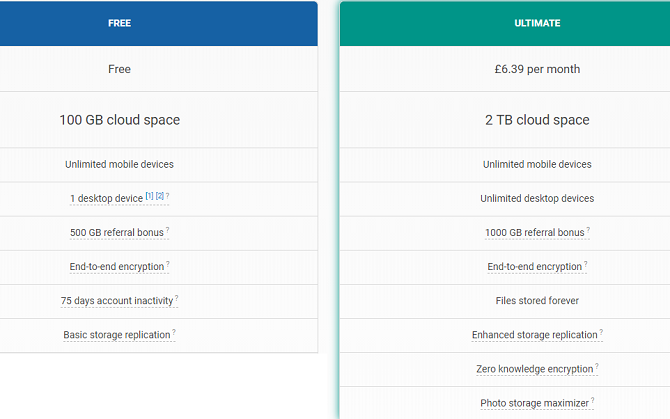Select the FREE plan header
The image size is (670, 419).
click(x=120, y=23)
